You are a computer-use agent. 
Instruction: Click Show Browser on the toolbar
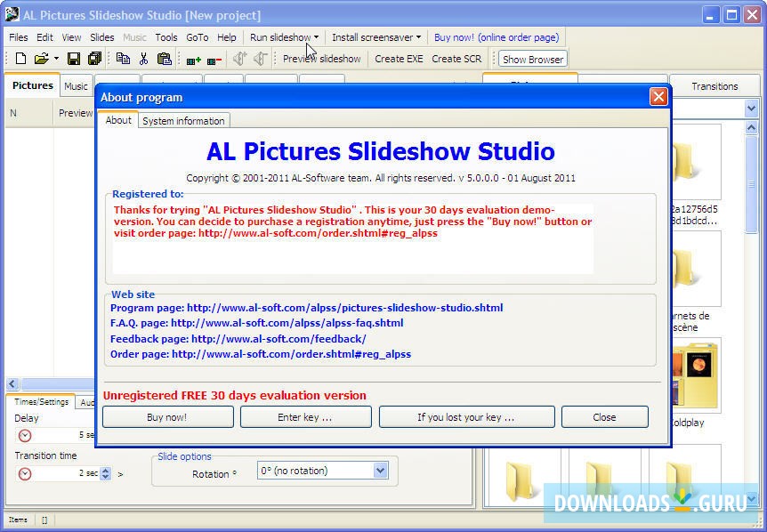tap(531, 59)
